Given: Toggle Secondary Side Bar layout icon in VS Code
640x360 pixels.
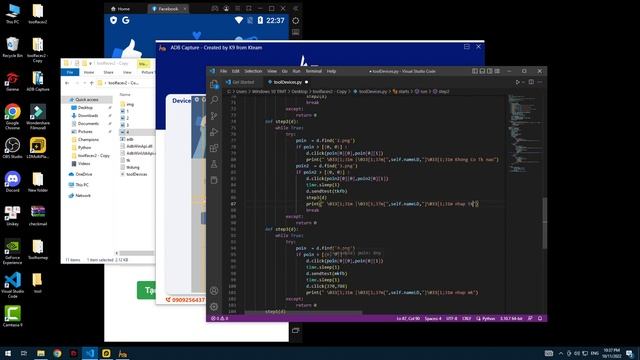Looking at the screenshot, I should tap(489, 71).
